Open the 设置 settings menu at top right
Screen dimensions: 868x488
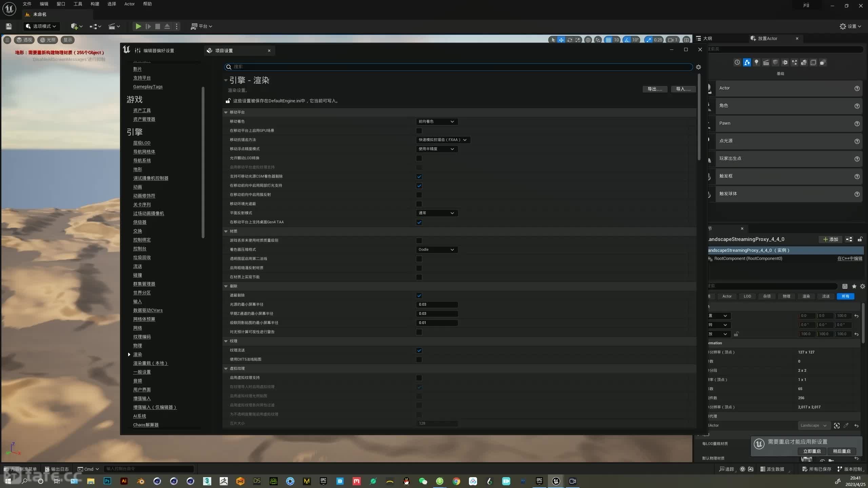[850, 26]
